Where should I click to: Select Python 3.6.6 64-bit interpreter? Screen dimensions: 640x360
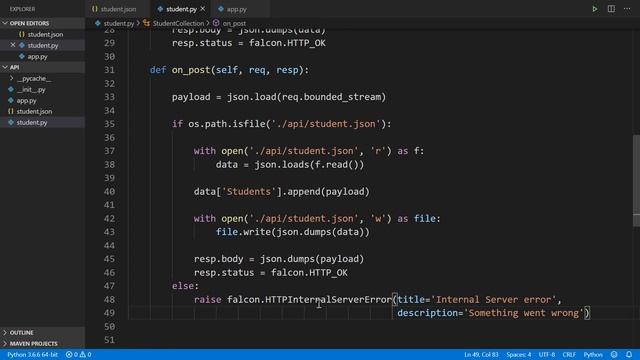pos(33,355)
